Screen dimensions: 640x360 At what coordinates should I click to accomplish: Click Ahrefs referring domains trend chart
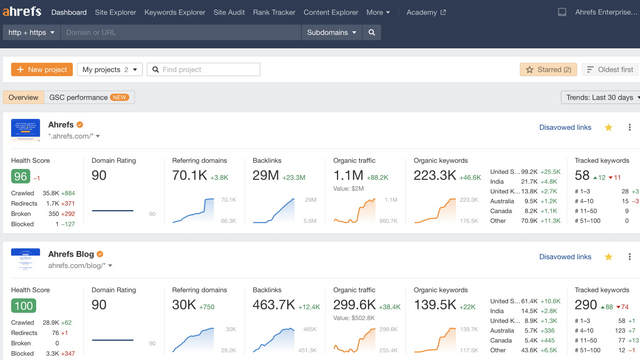pyautogui.click(x=193, y=210)
